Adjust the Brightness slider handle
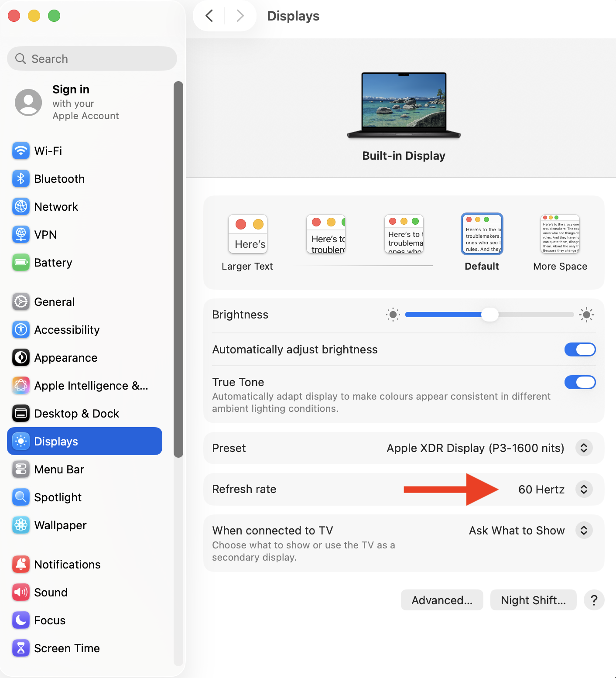Image resolution: width=616 pixels, height=678 pixels. (x=490, y=315)
